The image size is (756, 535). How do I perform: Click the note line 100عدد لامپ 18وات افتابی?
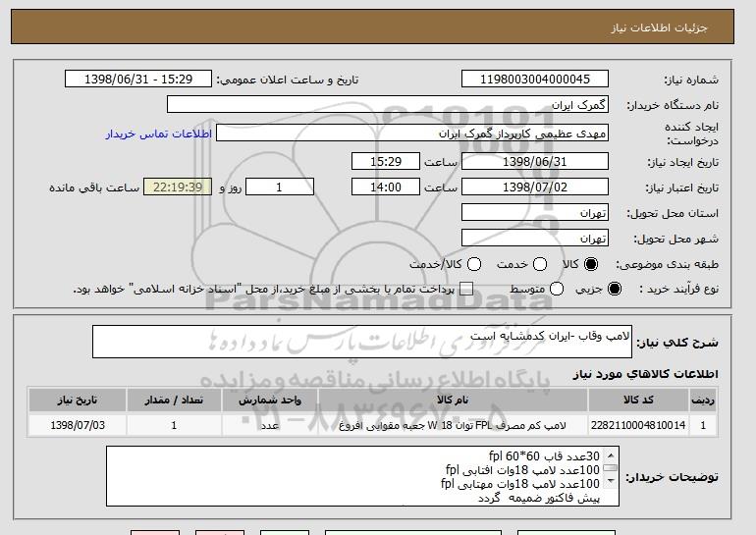click(522, 470)
